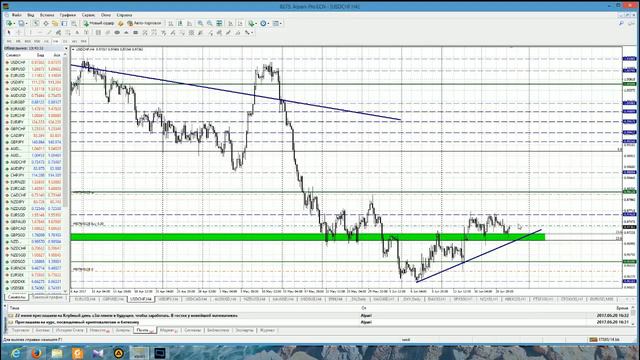Switch timeframe to H1
The width and height of the screenshot is (640, 360).
coord(47,41)
